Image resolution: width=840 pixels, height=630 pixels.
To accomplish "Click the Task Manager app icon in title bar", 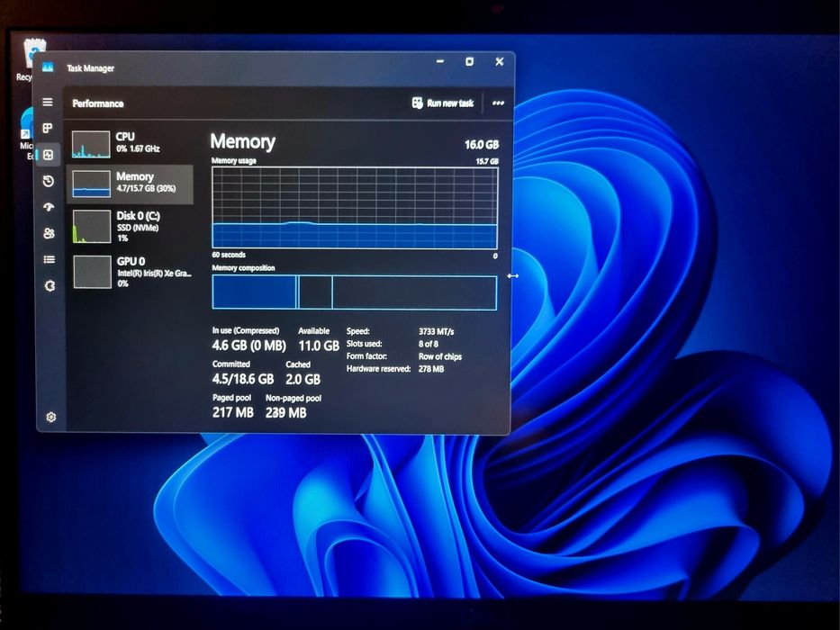I will 48,67.
